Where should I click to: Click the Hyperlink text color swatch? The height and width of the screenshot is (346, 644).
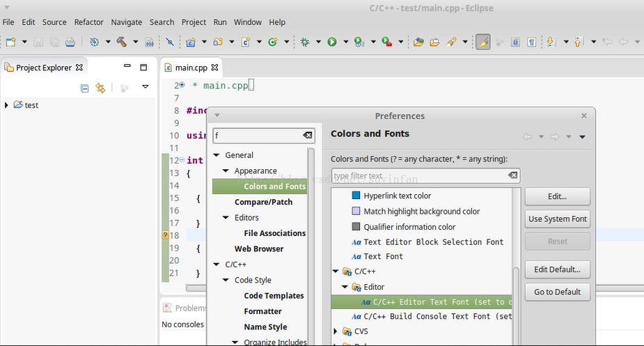click(x=356, y=195)
